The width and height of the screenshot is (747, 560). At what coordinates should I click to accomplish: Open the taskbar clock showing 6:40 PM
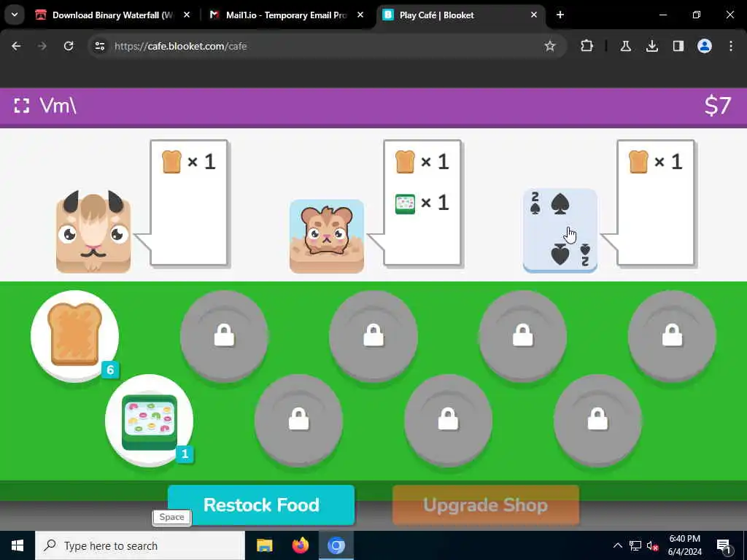[x=684, y=545]
